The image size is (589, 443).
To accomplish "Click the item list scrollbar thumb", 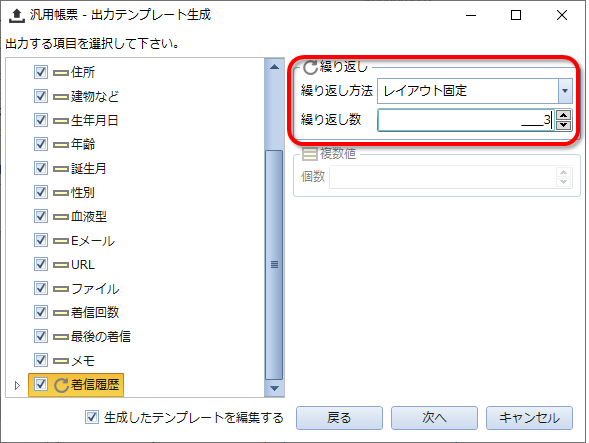I will [275, 265].
